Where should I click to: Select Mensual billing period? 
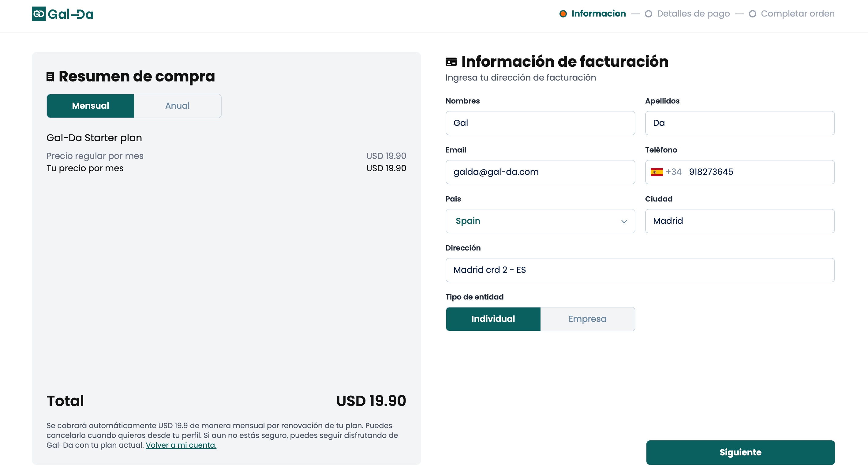tap(90, 106)
